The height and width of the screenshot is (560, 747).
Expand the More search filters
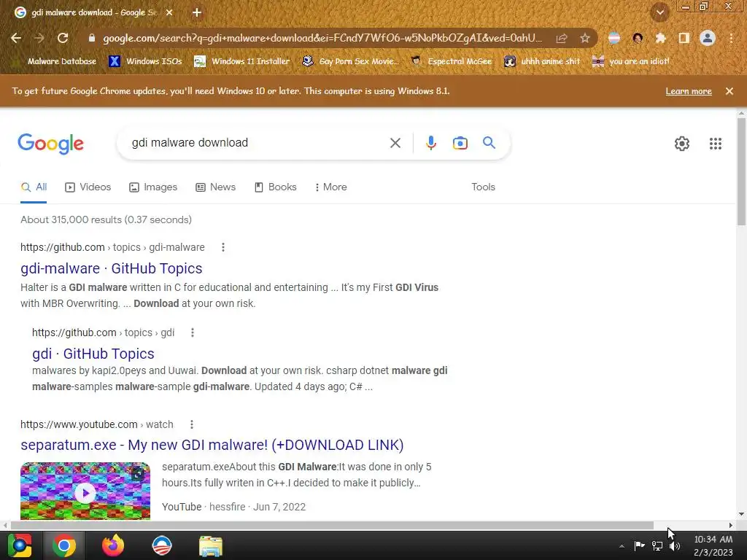330,187
